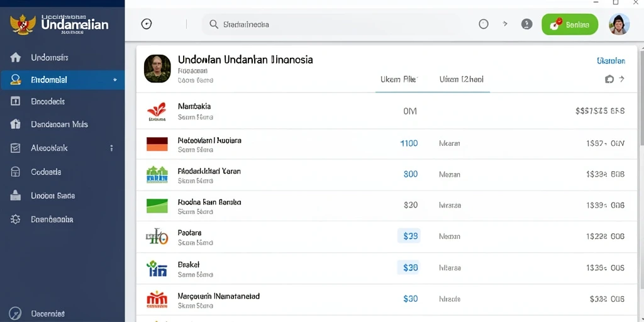Open the Dandenoari Muls building icon

[15, 124]
